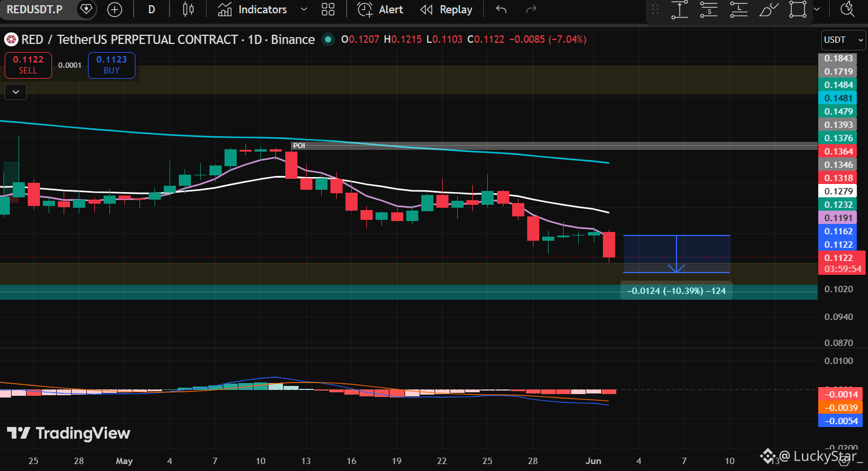Click the white 0.1279 price label
Screen dimensions: 868x471
click(838, 192)
